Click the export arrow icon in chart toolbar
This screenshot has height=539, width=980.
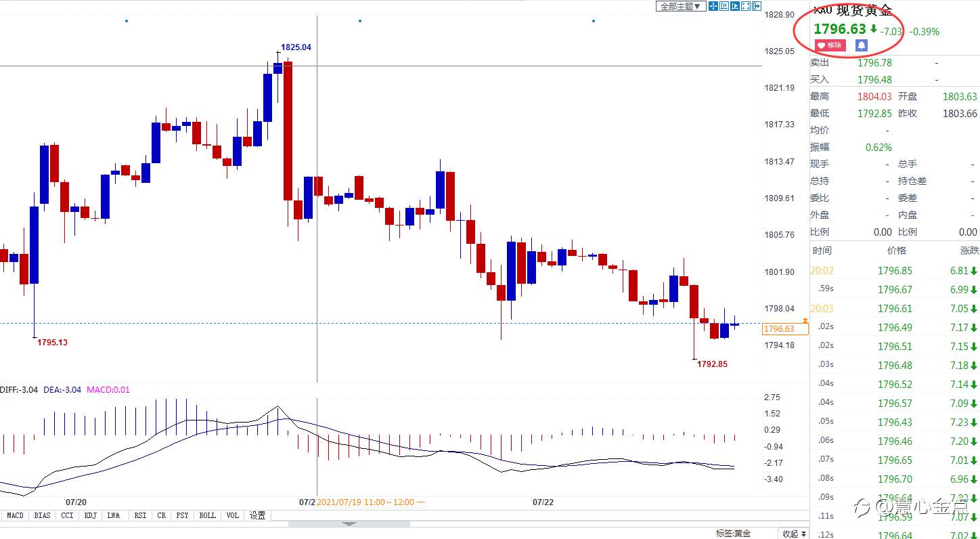[x=756, y=6]
